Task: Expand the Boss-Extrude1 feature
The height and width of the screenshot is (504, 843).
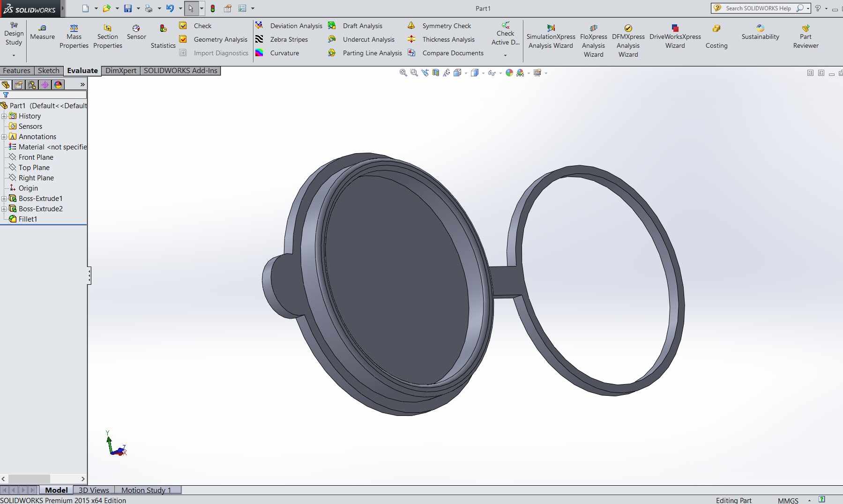Action: [x=4, y=198]
